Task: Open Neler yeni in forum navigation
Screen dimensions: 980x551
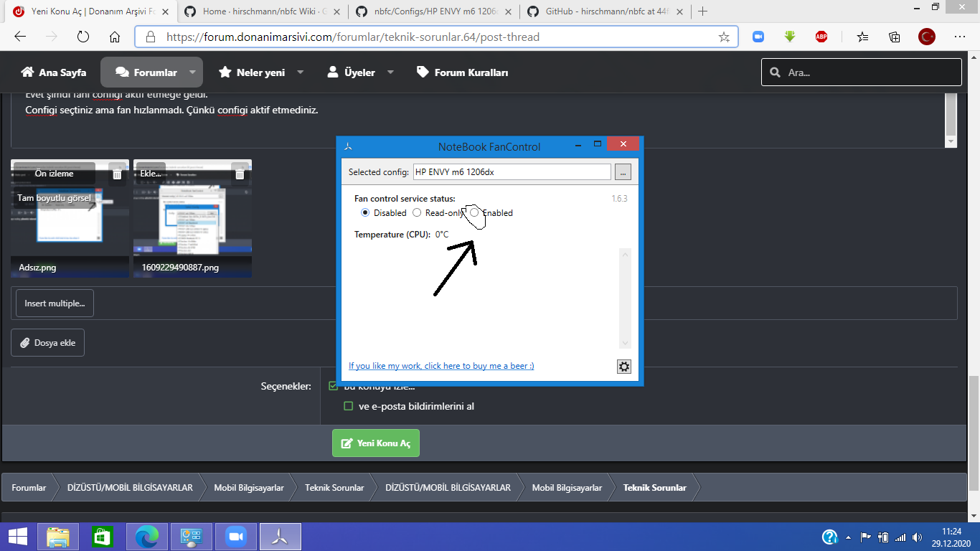Action: 252,72
